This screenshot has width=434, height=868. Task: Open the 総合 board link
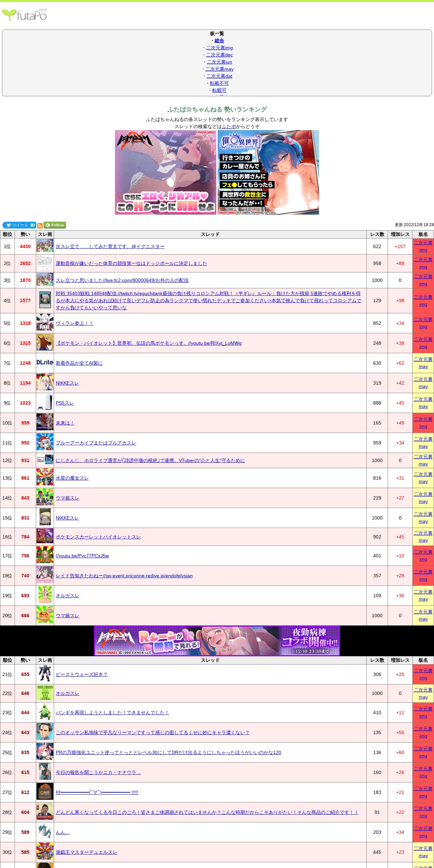tap(219, 41)
